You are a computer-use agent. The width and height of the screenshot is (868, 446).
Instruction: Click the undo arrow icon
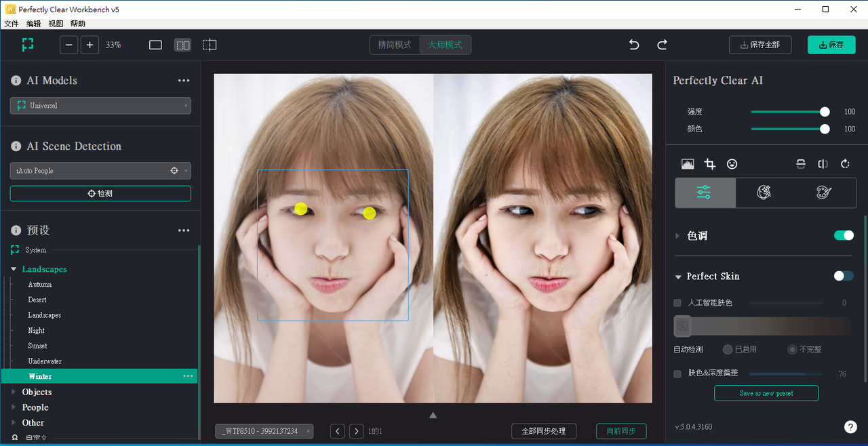coord(634,45)
